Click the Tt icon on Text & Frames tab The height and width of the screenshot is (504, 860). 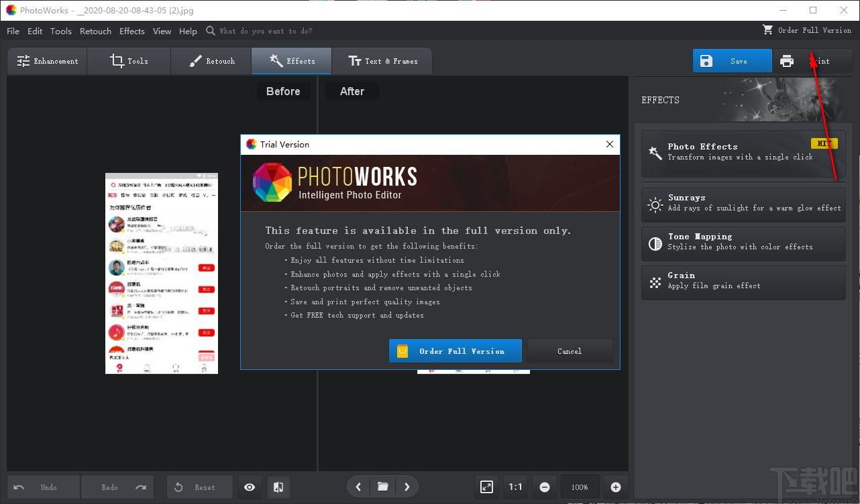click(355, 61)
